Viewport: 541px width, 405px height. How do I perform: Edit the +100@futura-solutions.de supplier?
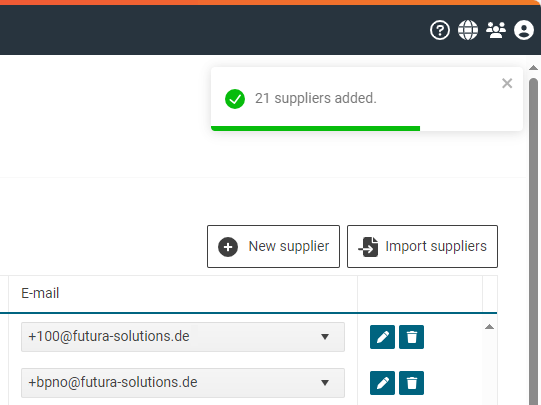click(x=382, y=337)
